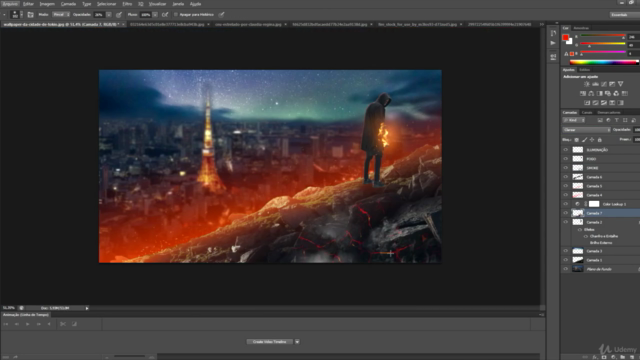Click Create Video Timeline button
This screenshot has width=640, height=360.
pos(270,342)
